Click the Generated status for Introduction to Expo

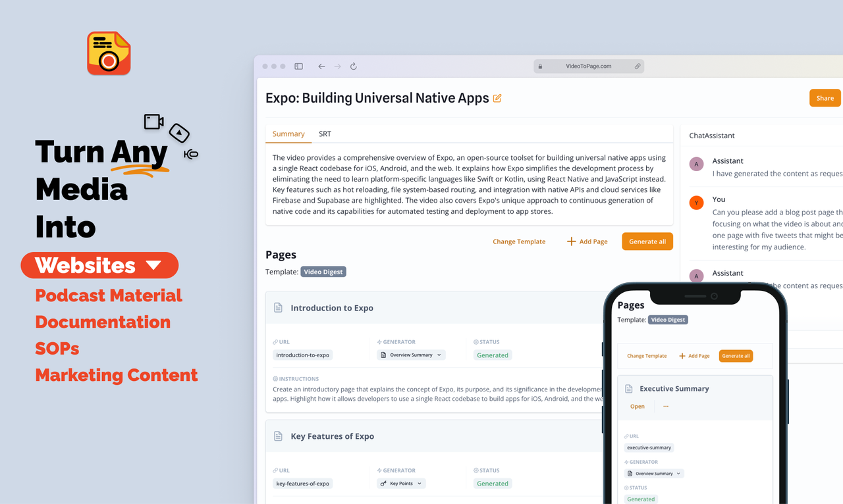pos(493,355)
